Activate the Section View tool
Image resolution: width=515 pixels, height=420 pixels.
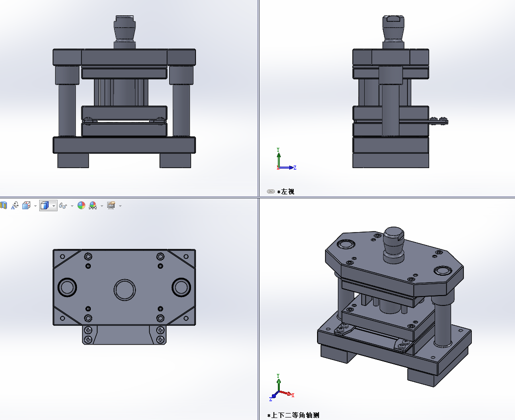click(3, 206)
